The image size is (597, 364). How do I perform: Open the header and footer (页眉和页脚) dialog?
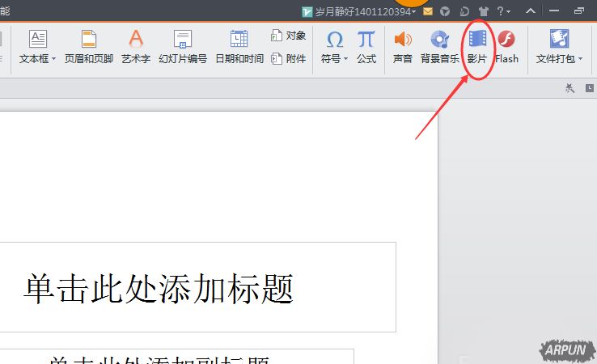[x=88, y=46]
